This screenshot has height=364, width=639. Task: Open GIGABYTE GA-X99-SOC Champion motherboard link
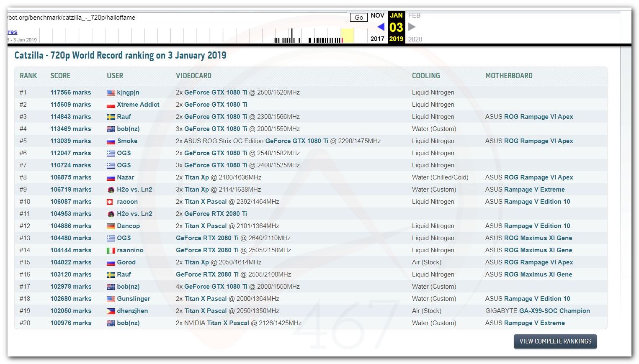(x=554, y=311)
